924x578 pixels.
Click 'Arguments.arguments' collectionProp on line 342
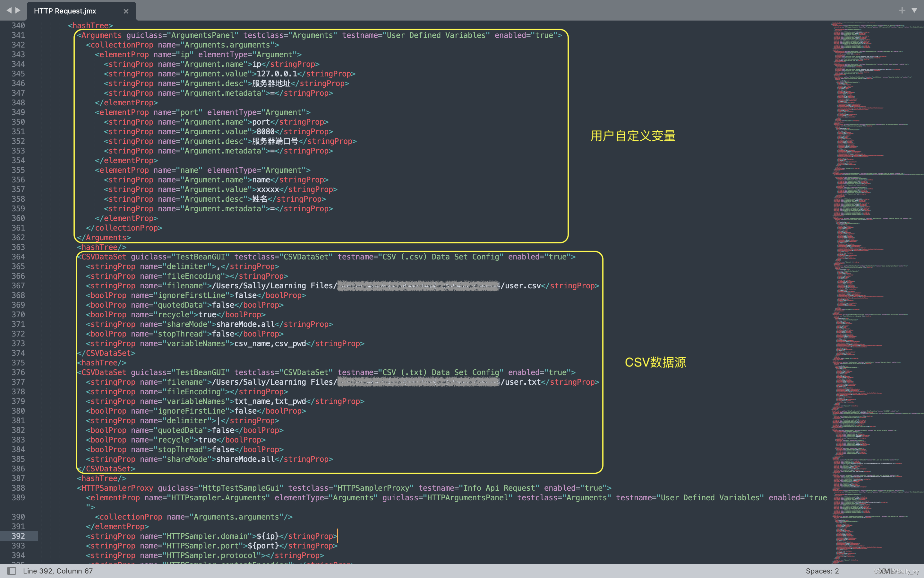[227, 45]
